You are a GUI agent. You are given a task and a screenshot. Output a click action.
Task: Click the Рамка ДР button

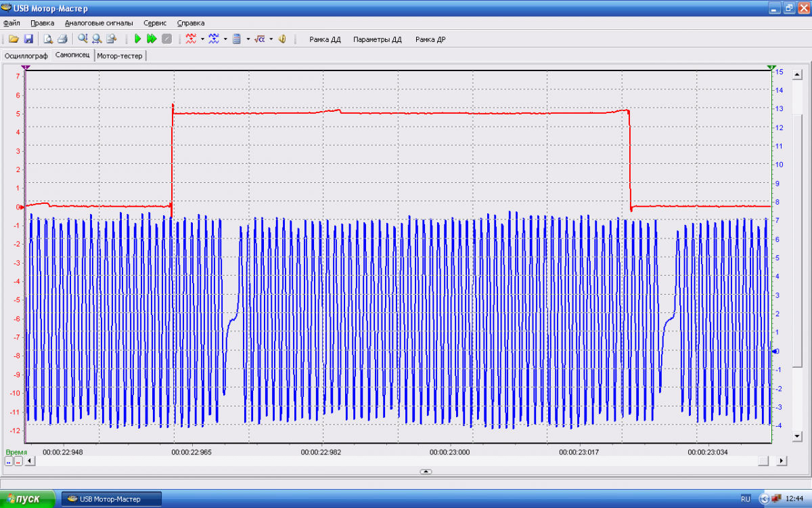[430, 39]
